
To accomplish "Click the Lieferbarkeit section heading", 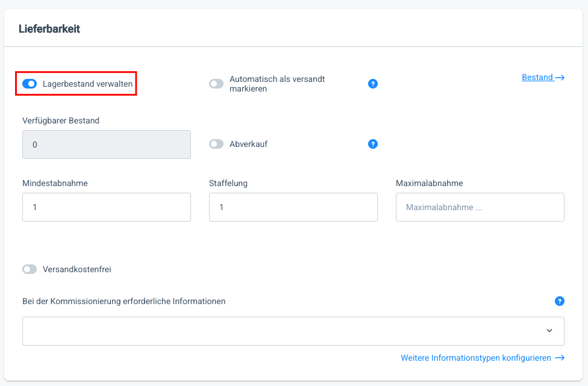I will [x=49, y=29].
